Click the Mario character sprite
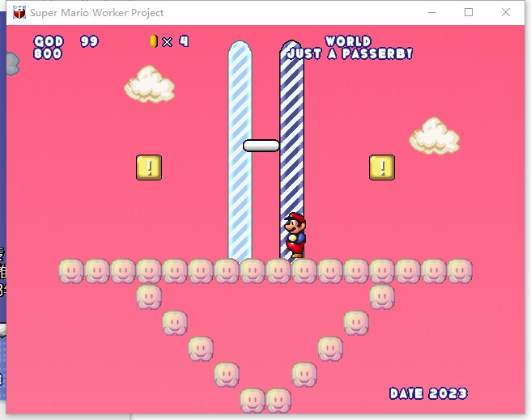The image size is (531, 420). pos(295,235)
